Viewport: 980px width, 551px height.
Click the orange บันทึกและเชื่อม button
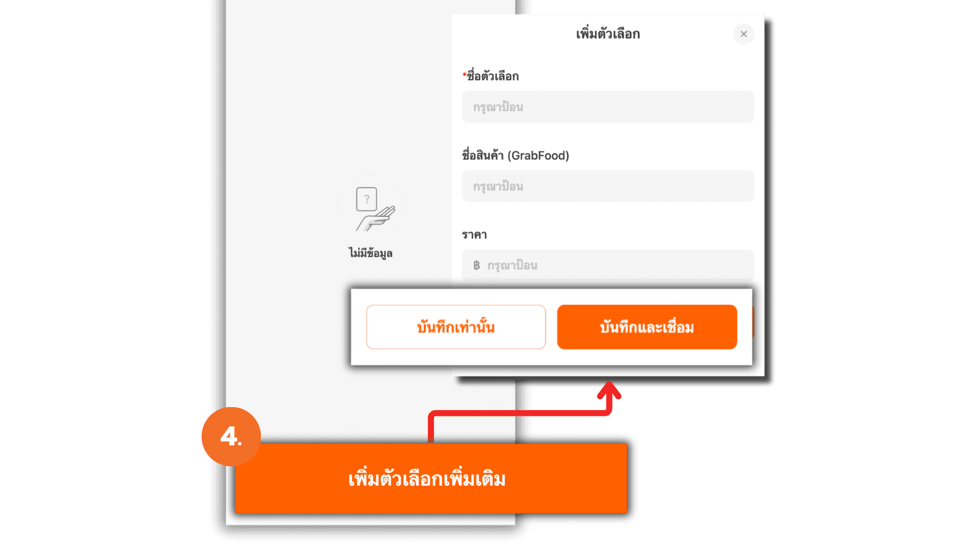(647, 327)
